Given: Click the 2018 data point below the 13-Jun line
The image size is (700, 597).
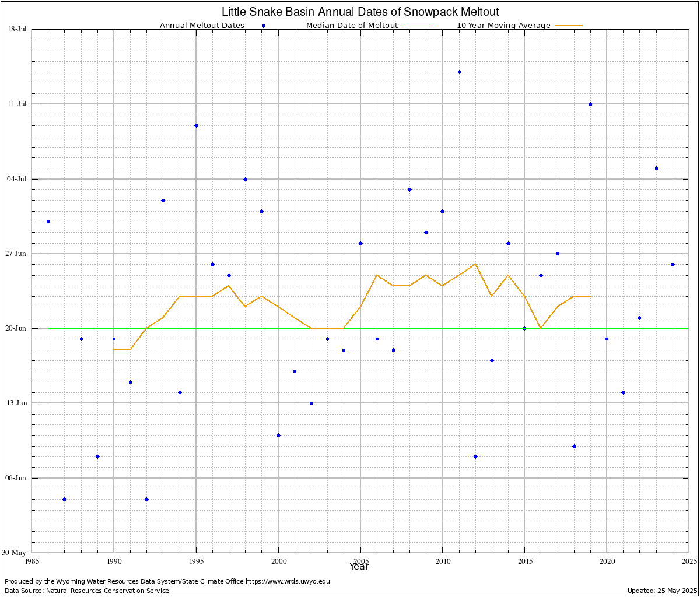Looking at the screenshot, I should 574,446.
